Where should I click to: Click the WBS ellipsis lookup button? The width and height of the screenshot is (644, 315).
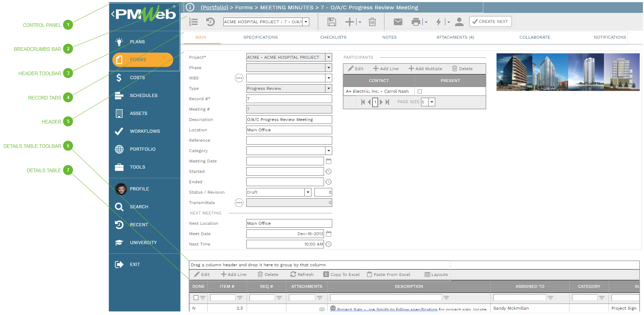tap(239, 78)
